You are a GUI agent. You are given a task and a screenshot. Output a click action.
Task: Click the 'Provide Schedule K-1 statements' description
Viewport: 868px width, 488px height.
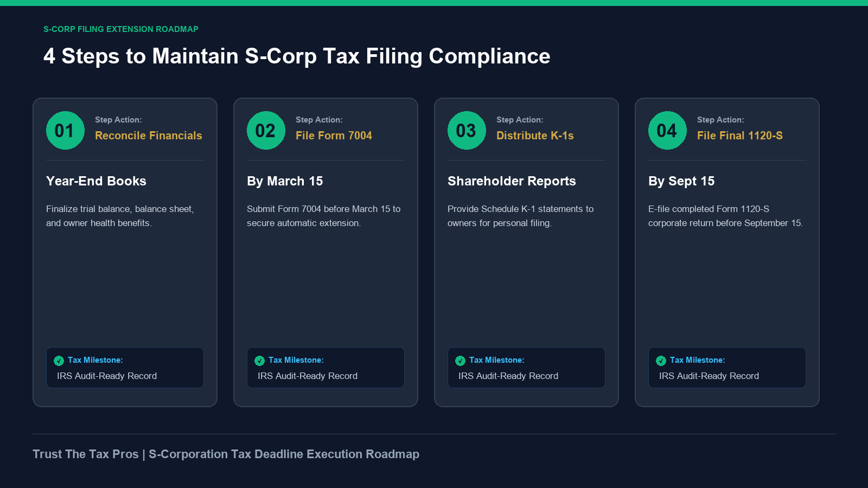click(x=520, y=216)
